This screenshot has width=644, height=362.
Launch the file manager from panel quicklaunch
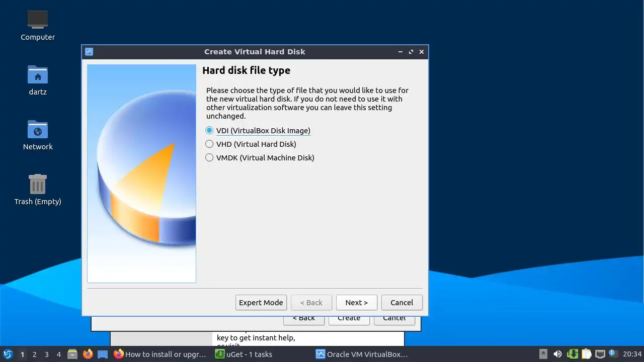click(72, 354)
